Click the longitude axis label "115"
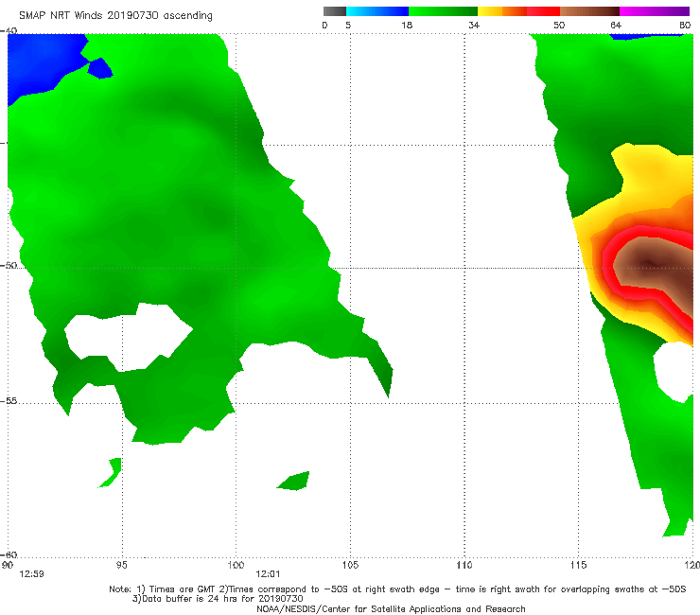The width and height of the screenshot is (700, 615). (x=579, y=566)
